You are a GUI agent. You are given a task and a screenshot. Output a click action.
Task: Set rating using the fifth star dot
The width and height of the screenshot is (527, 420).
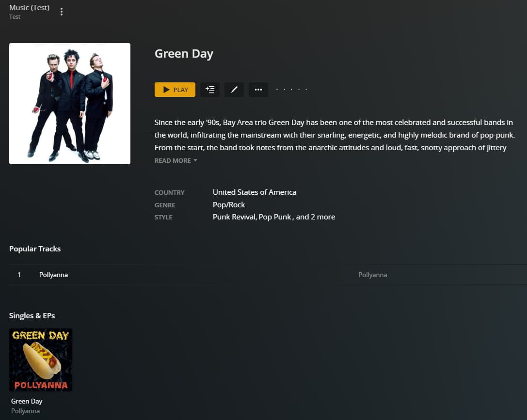(306, 89)
